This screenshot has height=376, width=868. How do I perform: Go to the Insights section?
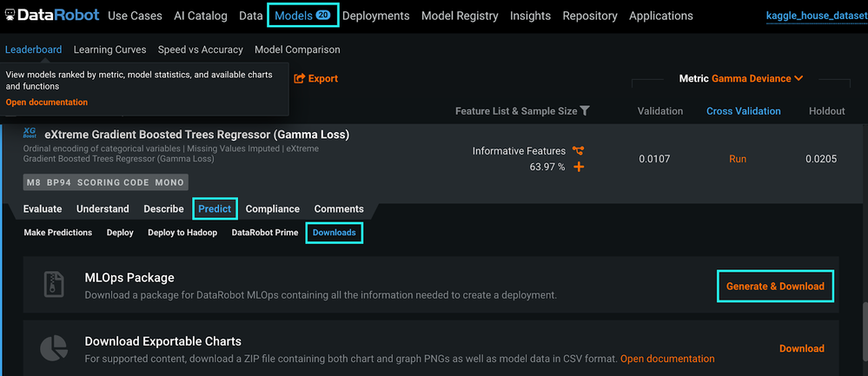(x=530, y=16)
